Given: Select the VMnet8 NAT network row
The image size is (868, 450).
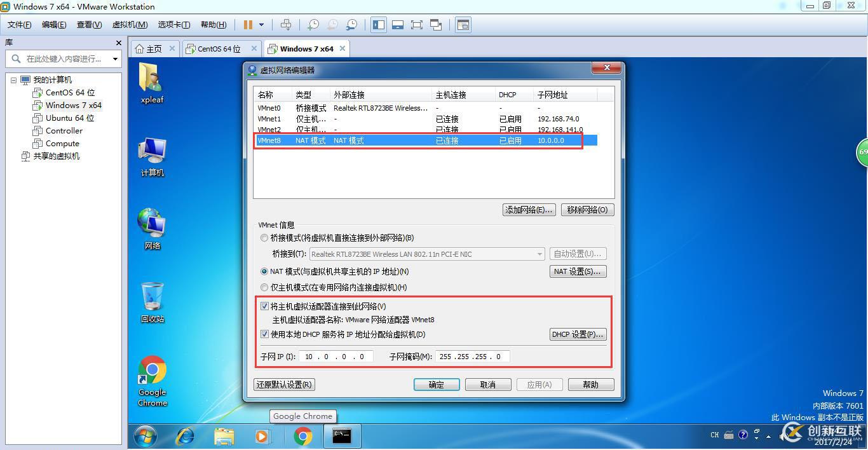Looking at the screenshot, I should tap(425, 140).
